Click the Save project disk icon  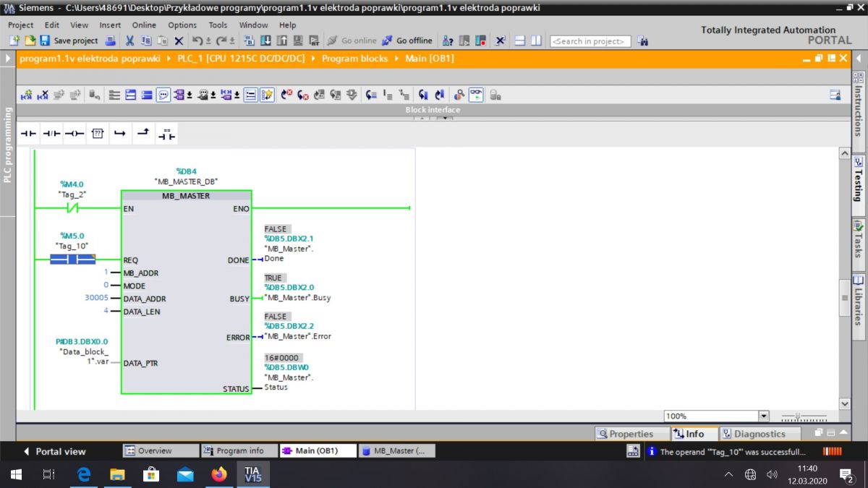(x=45, y=40)
